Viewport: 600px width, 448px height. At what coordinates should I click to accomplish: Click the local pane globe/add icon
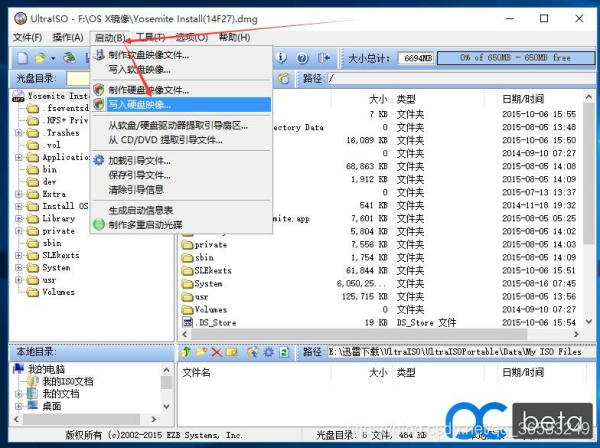point(253,352)
